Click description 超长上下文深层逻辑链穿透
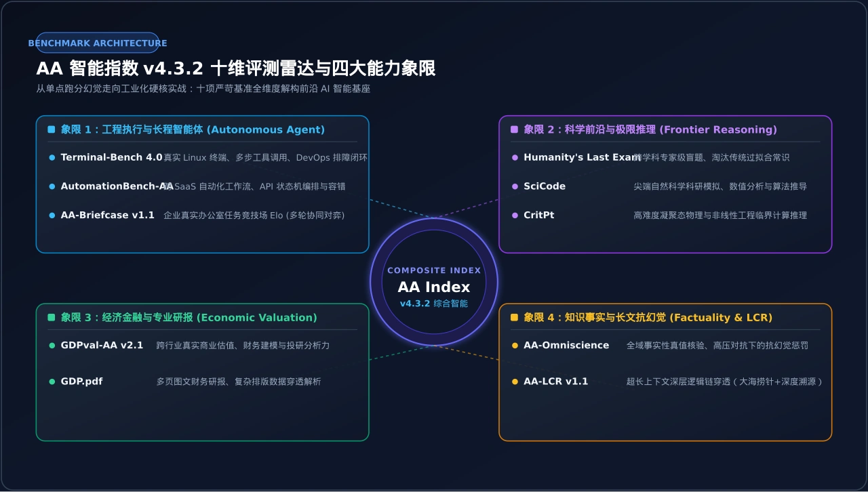Image resolution: width=868 pixels, height=492 pixels. click(x=725, y=382)
